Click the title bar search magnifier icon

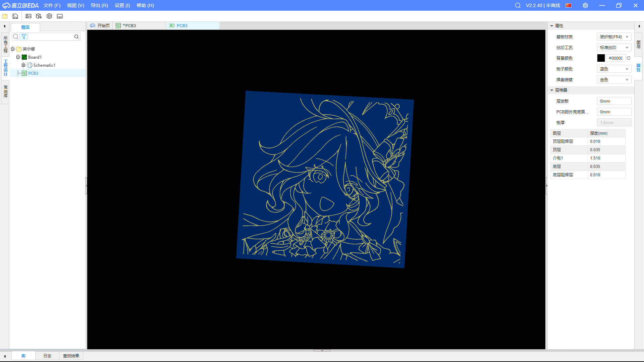(518, 5)
